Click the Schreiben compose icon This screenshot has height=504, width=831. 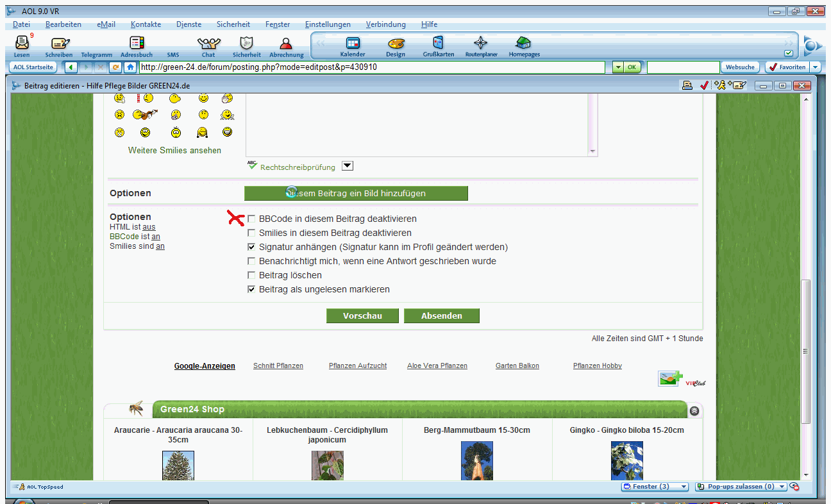pyautogui.click(x=60, y=44)
